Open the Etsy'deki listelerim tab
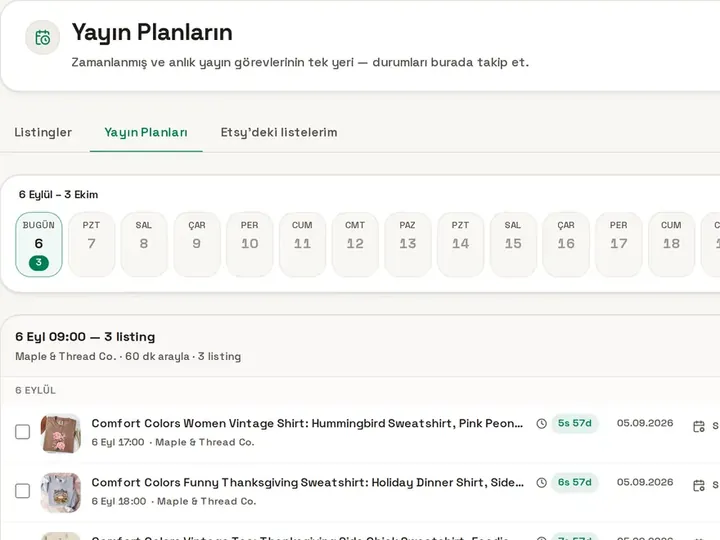This screenshot has height=540, width=720. 279,132
